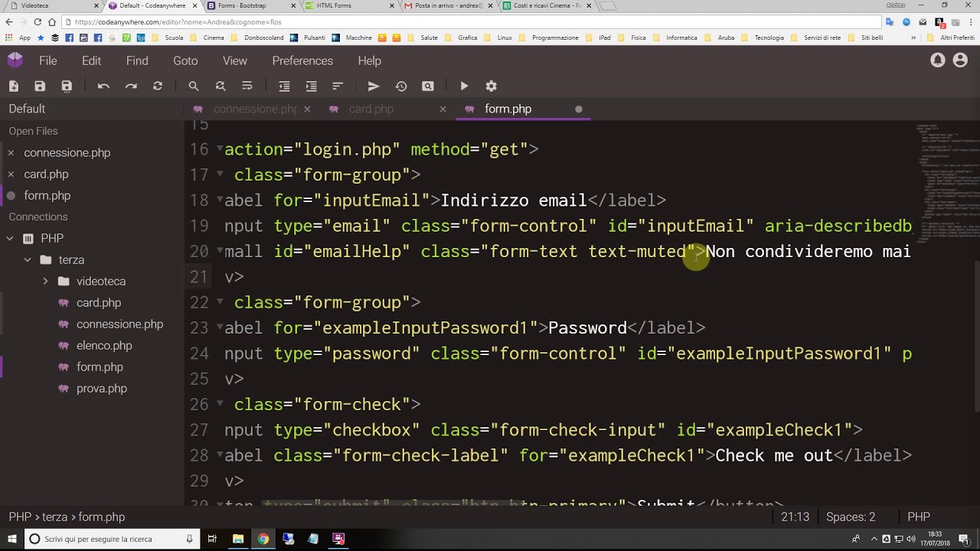Screen dimensions: 980x551
Task: Open connessione.php in terza folder tree
Action: tap(119, 324)
